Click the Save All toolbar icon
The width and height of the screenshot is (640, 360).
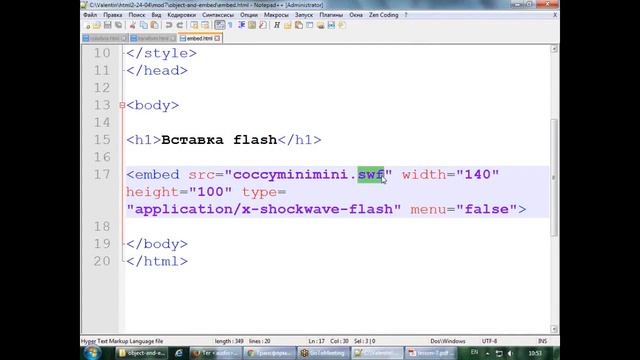tap(118, 25)
